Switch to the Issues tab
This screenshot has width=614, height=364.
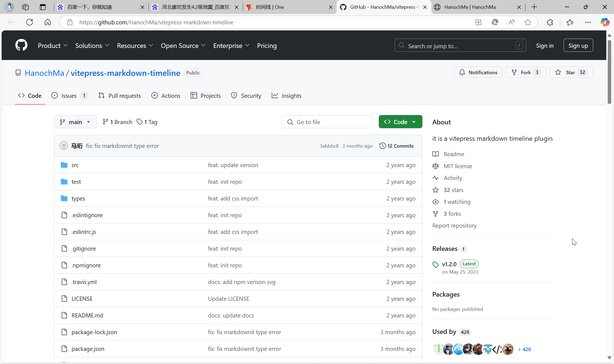pos(69,96)
